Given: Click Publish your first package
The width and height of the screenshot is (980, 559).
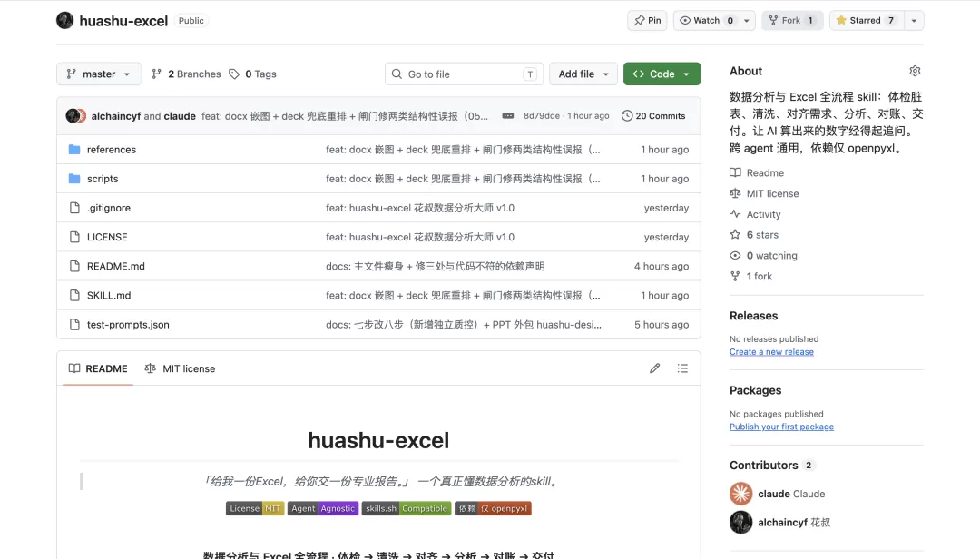Looking at the screenshot, I should (x=781, y=427).
